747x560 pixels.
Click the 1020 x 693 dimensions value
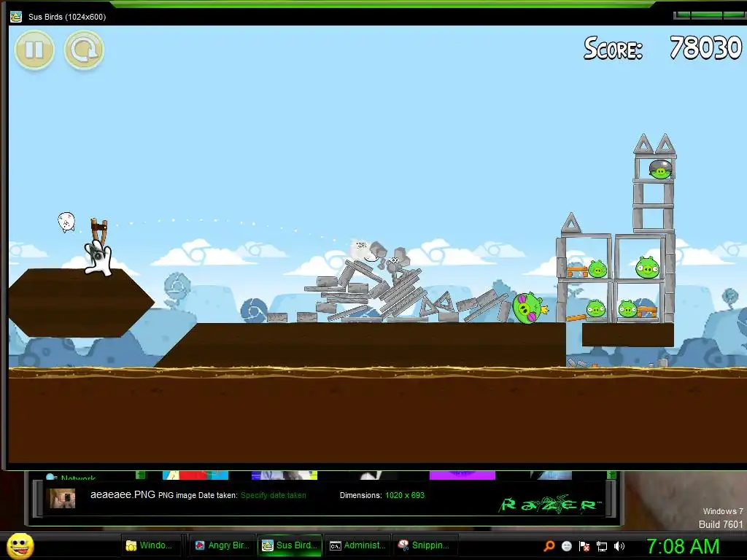pos(405,495)
